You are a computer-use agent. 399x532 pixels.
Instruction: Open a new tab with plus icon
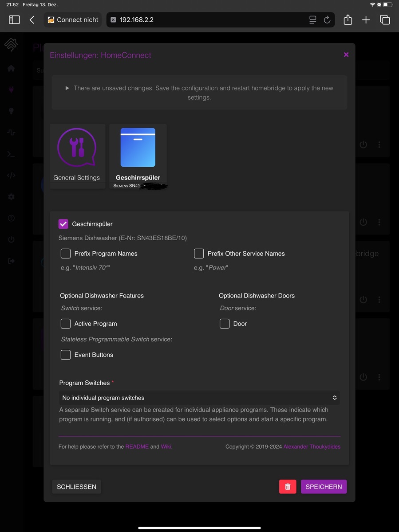point(366,20)
